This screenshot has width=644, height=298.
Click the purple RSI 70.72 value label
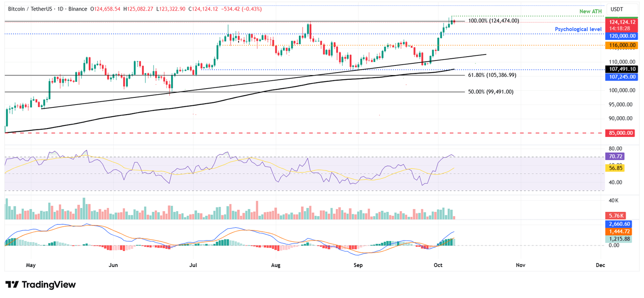click(615, 157)
